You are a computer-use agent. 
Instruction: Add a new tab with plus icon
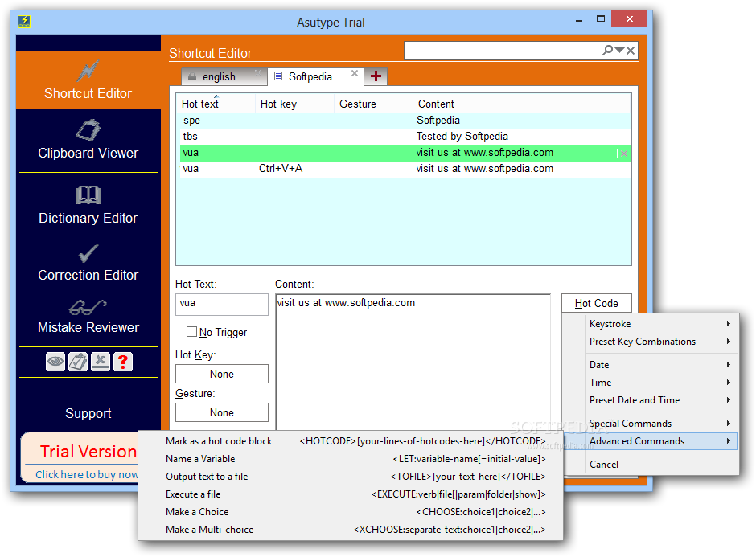point(376,76)
